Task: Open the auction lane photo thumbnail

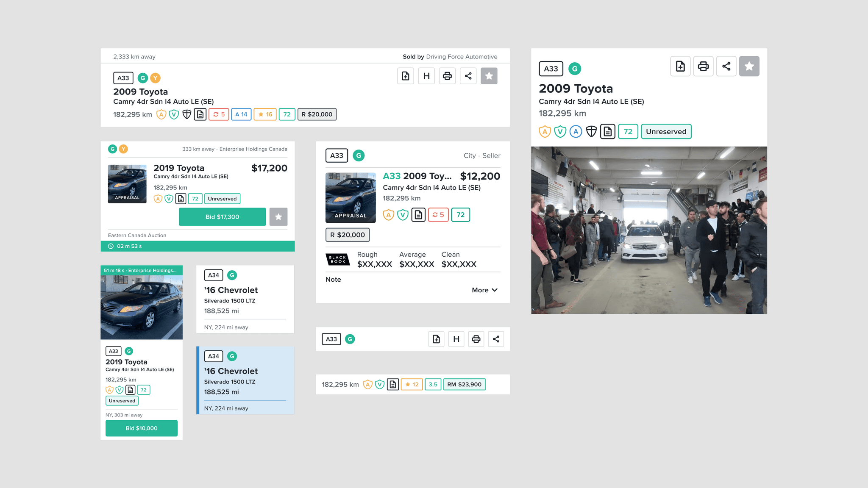Action: tap(649, 230)
